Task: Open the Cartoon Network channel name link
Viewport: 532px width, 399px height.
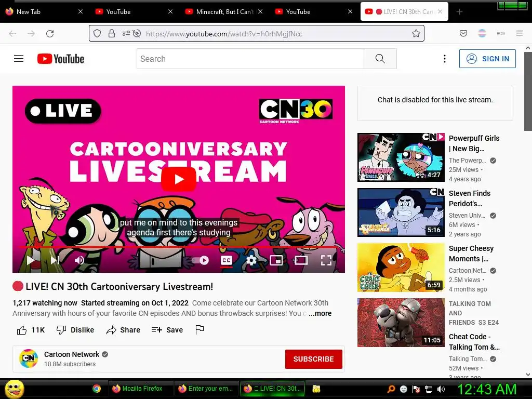Action: tap(72, 354)
